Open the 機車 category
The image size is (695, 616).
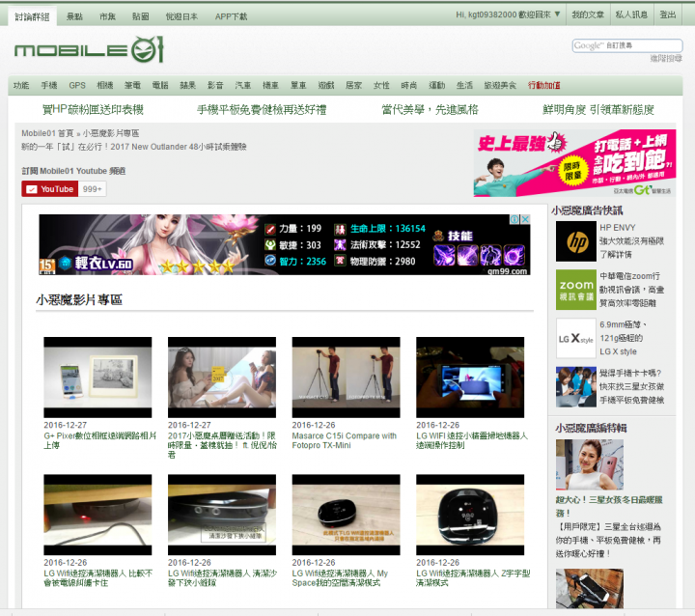[270, 85]
